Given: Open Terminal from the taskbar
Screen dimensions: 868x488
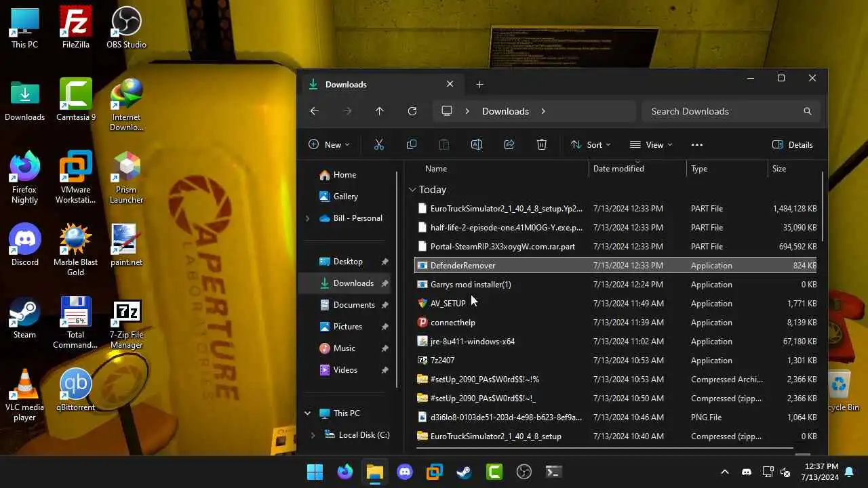Looking at the screenshot, I should click(x=553, y=472).
